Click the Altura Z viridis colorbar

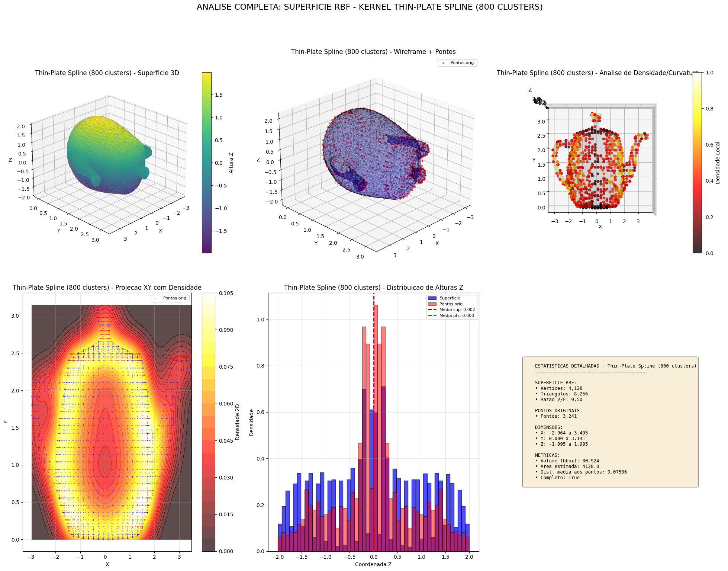(206, 163)
